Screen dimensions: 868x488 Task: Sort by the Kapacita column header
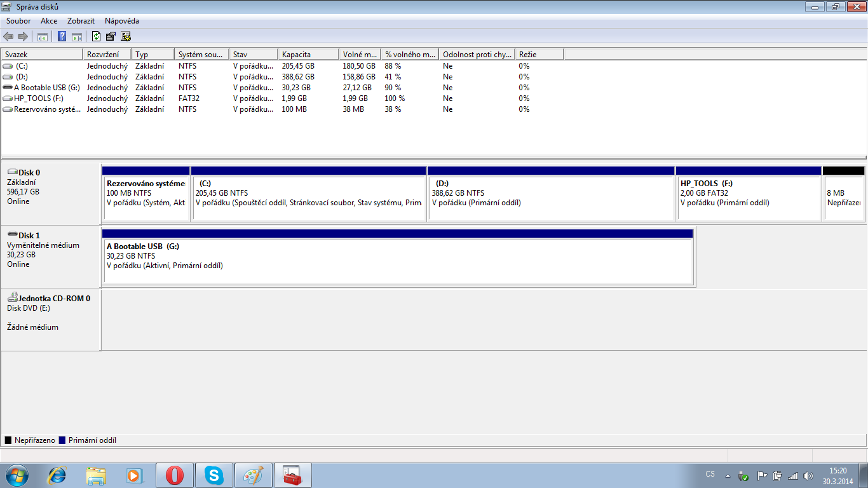click(x=308, y=55)
